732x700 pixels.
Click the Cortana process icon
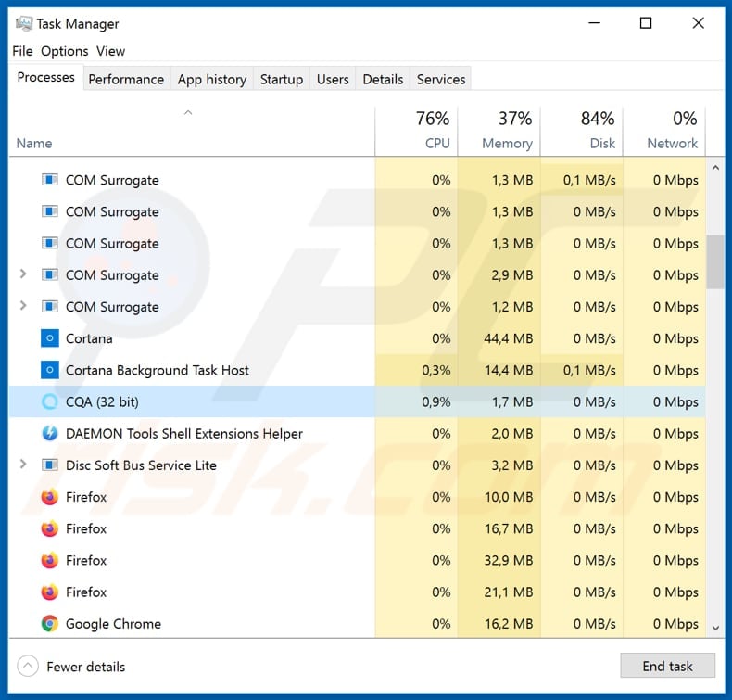[49, 338]
